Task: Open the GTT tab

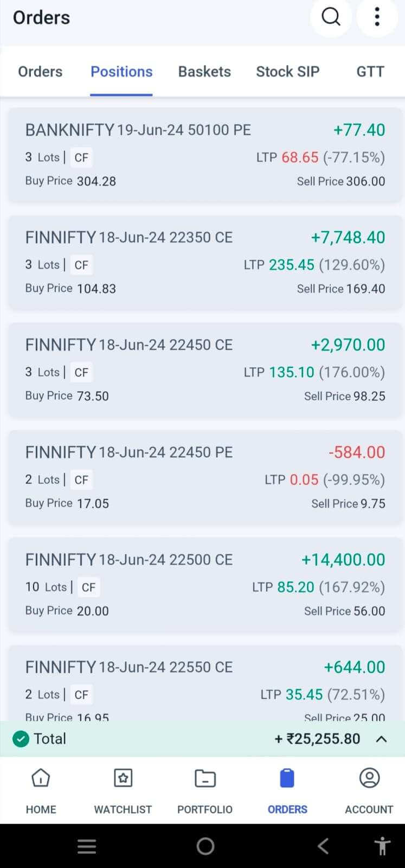Action: pyautogui.click(x=370, y=72)
